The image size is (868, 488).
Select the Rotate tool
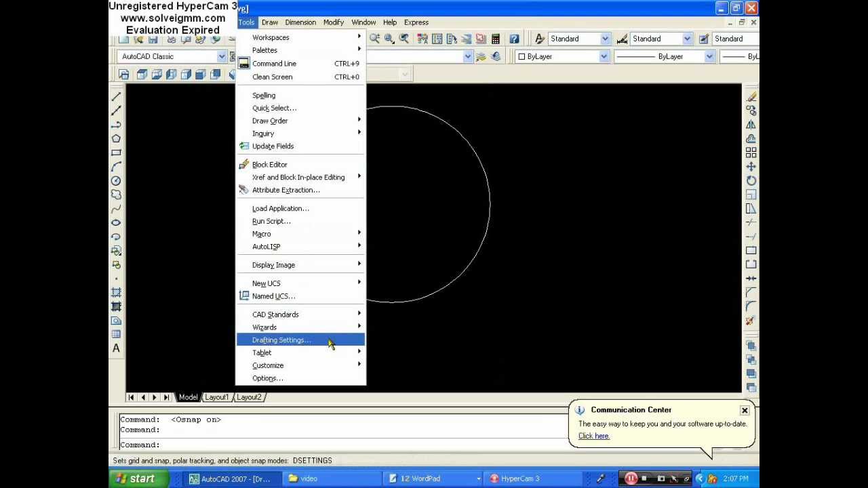[x=751, y=181]
